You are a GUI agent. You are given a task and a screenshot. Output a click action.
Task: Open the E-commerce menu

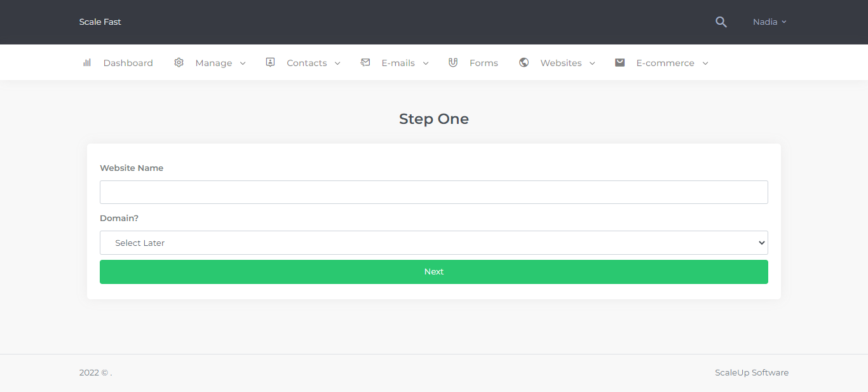coord(662,63)
